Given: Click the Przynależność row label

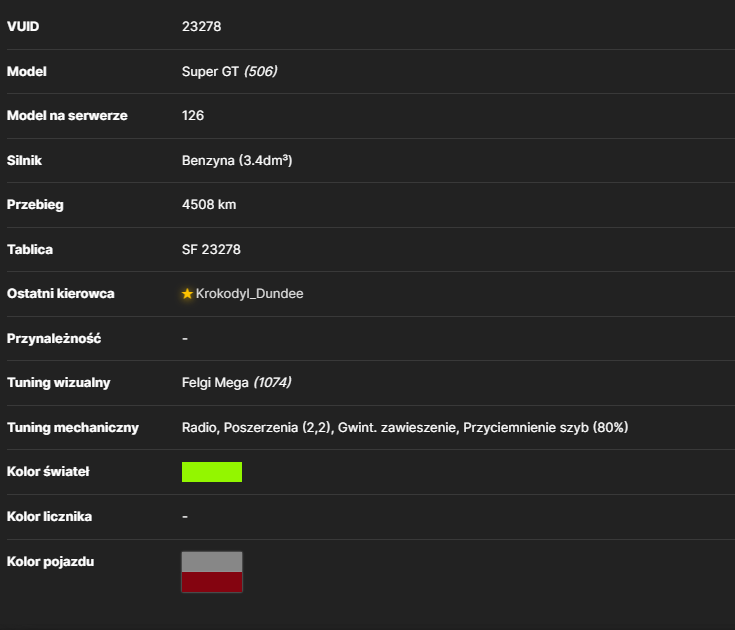Looking at the screenshot, I should pos(54,338).
